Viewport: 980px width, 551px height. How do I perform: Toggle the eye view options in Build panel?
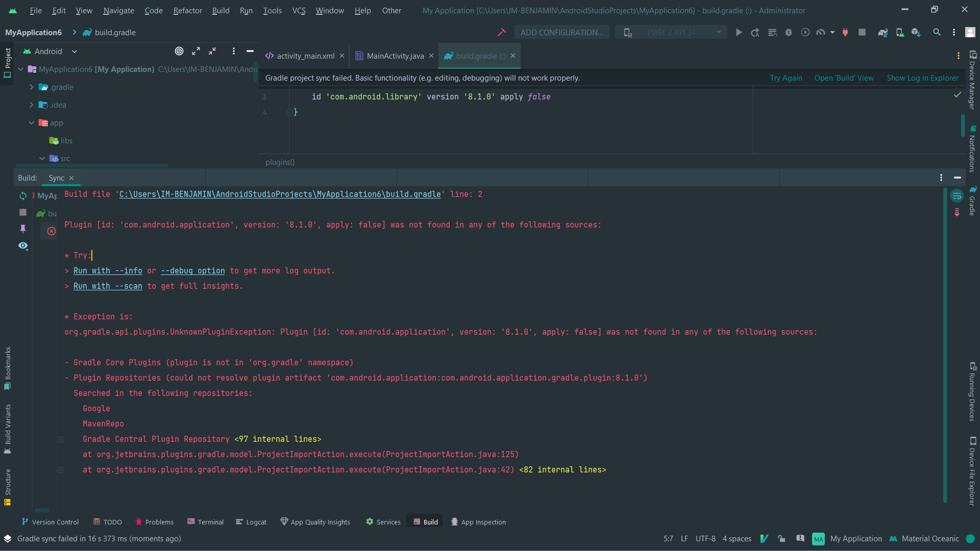(x=23, y=245)
